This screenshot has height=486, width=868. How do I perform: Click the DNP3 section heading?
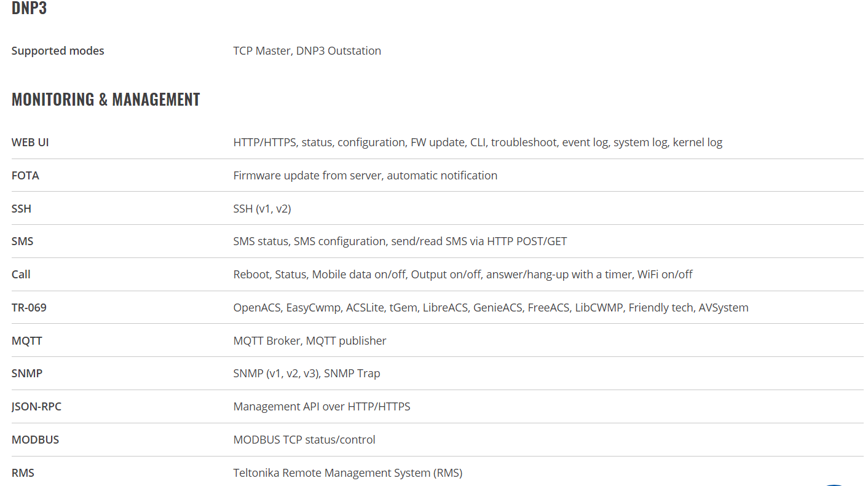click(x=29, y=8)
